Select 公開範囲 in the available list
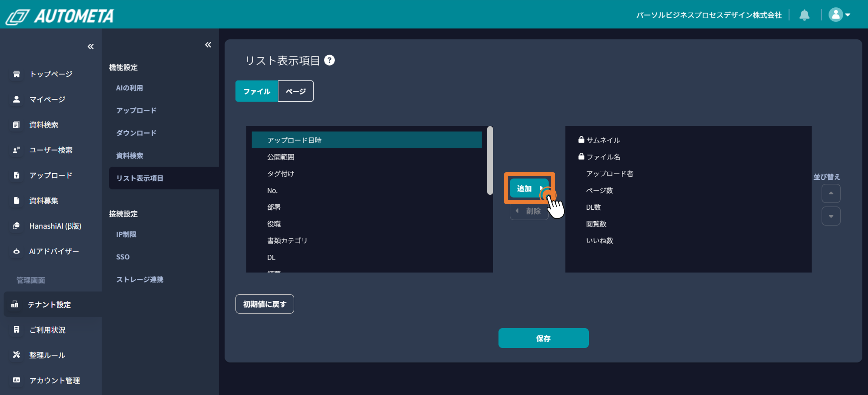 pyautogui.click(x=367, y=157)
